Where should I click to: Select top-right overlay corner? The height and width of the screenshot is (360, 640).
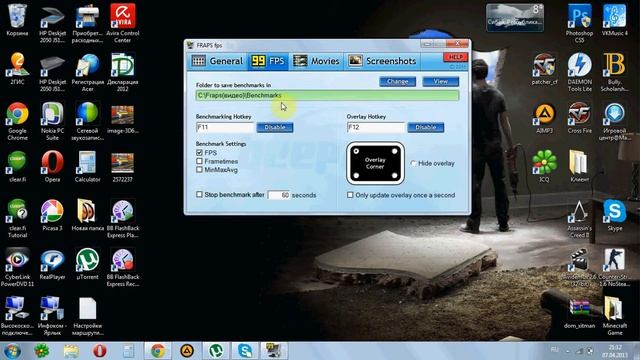[x=395, y=151]
